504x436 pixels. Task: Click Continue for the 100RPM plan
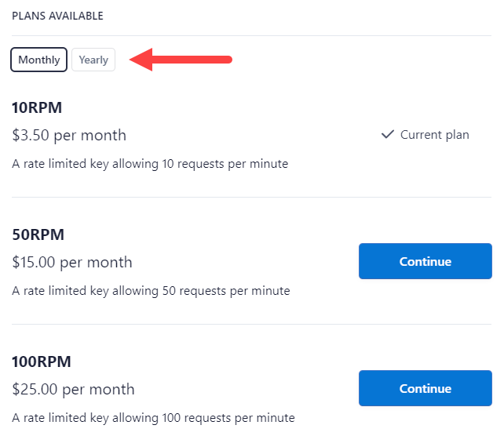(425, 388)
